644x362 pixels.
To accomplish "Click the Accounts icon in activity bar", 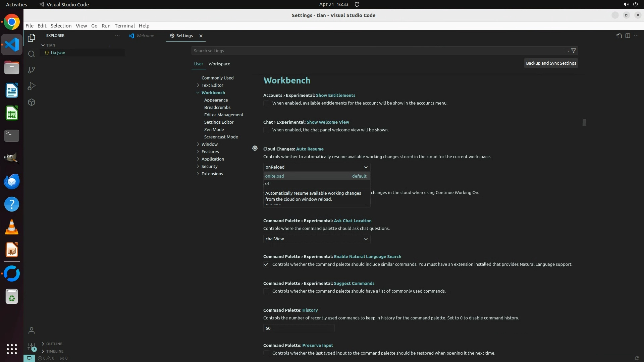I will (x=32, y=330).
